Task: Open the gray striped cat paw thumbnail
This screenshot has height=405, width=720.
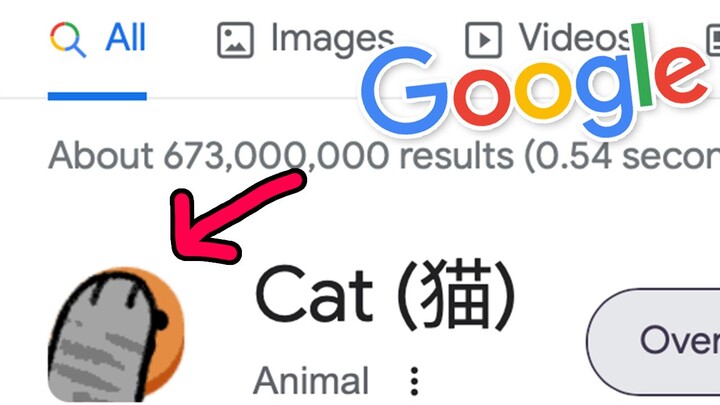Action: 116,334
